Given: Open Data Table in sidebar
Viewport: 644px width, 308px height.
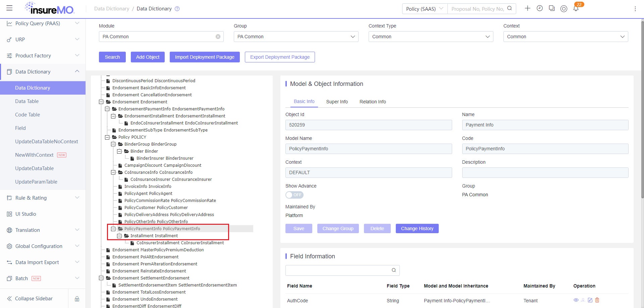Looking at the screenshot, I should pyautogui.click(x=27, y=101).
